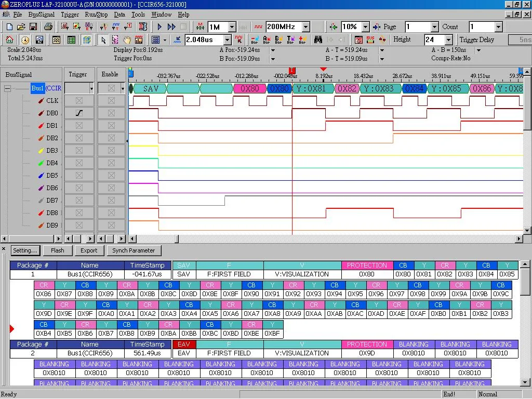Toggle the Trigger box for DB3
The image size is (532, 399).
[x=79, y=150]
